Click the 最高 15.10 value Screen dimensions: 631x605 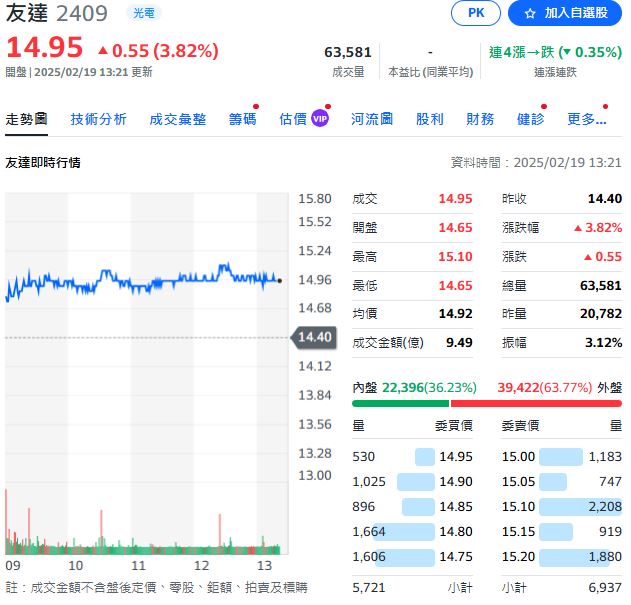[x=455, y=256]
